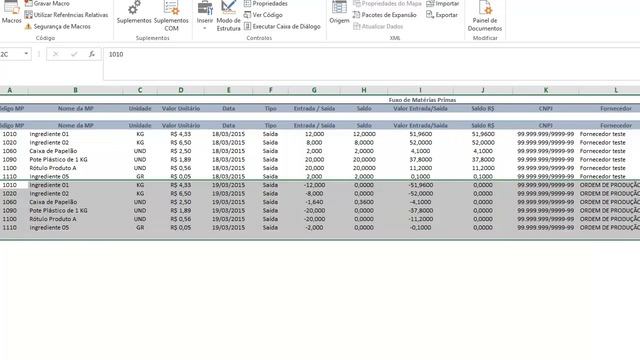Open the XML Origem pane
The width and height of the screenshot is (640, 360).
[x=339, y=13]
